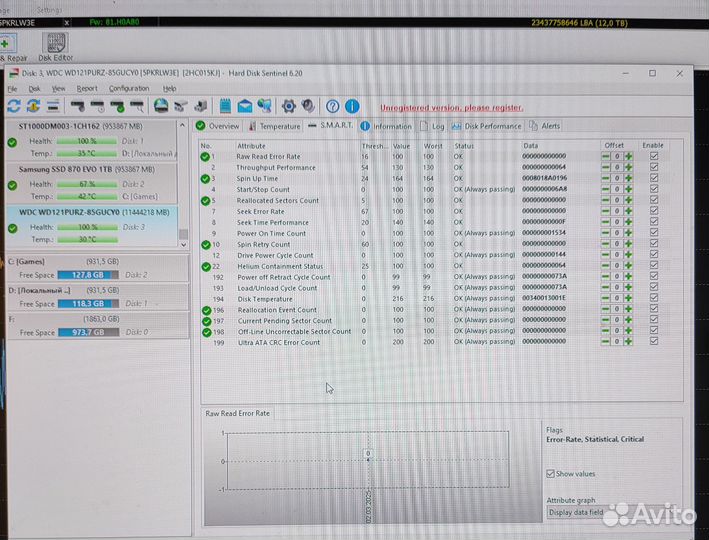Viewport: 709px width, 540px height.
Task: Click the gray drive toolbar icon beside globe
Action: pos(181,106)
